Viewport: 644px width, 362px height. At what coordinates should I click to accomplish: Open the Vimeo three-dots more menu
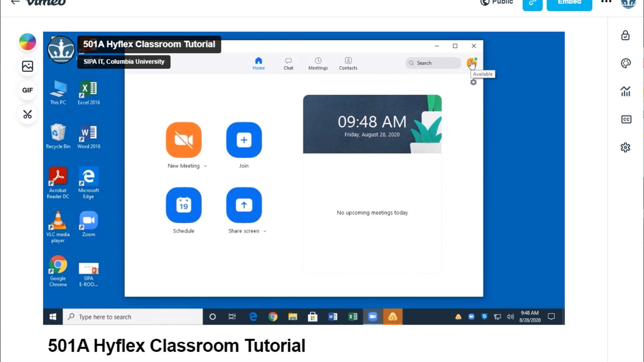[x=606, y=2]
